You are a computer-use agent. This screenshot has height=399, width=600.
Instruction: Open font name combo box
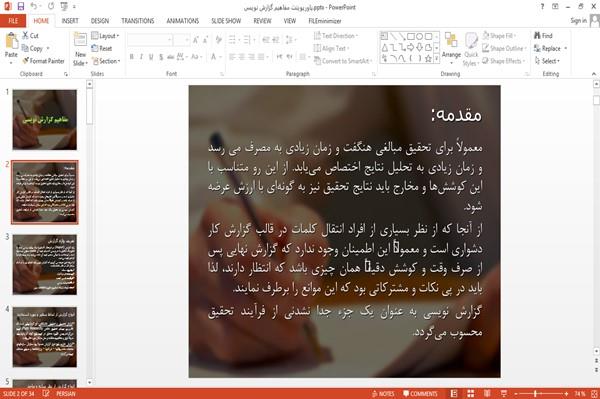coord(150,40)
